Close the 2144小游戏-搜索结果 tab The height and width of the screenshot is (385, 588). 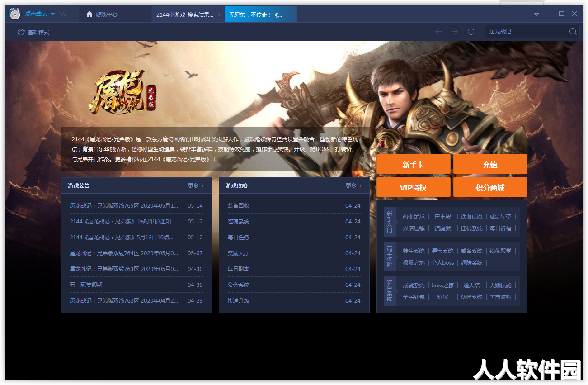pyautogui.click(x=218, y=14)
